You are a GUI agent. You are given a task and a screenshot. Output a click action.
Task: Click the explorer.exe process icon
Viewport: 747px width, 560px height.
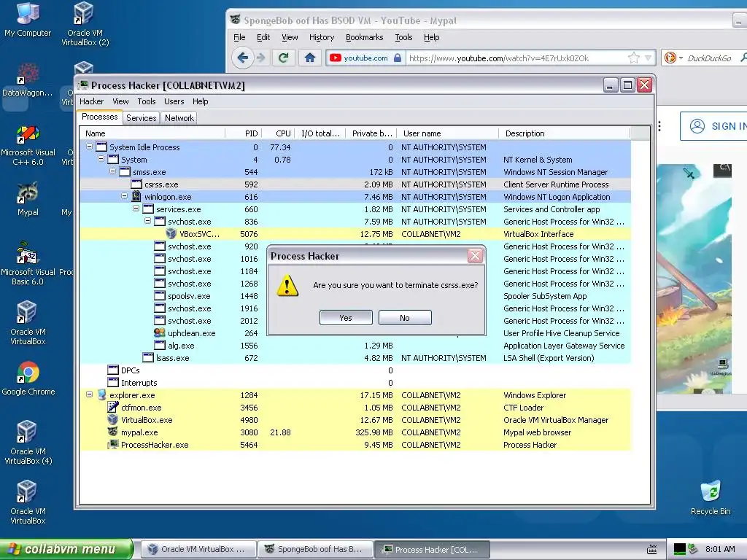click(x=101, y=394)
